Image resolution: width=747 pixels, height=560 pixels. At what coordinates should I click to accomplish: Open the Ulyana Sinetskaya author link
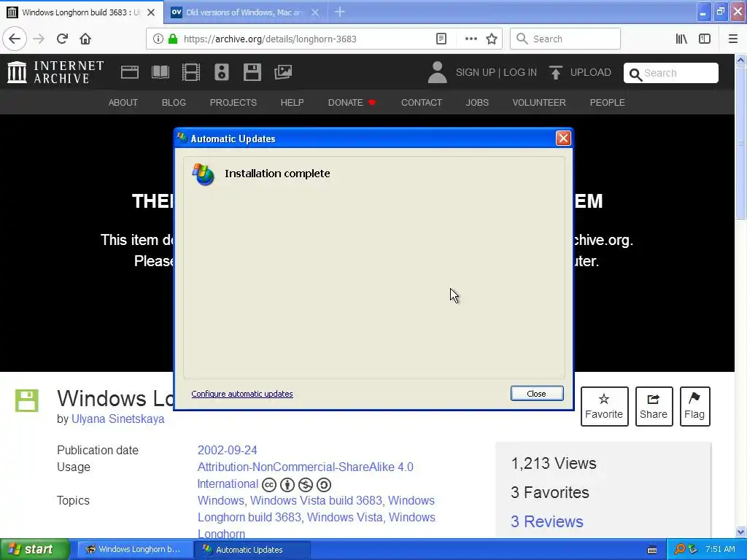click(x=117, y=419)
